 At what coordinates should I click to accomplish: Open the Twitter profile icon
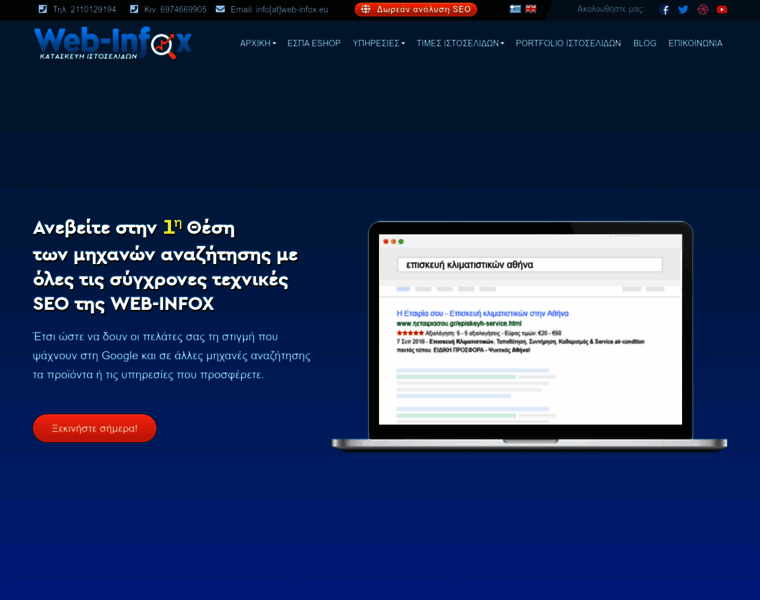(x=683, y=10)
